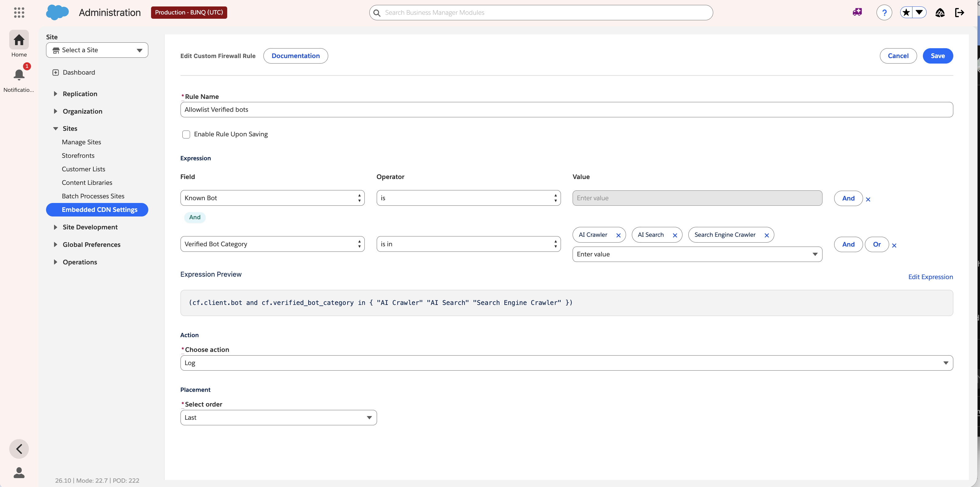Toggle Enable Rule Upon Saving checkbox

186,134
